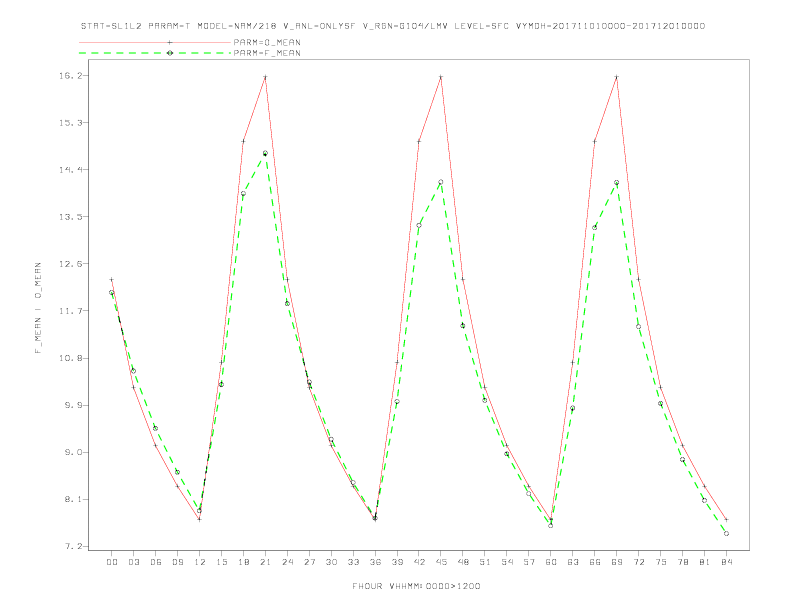Screen dimensions: 792x612
Task: Click the 72 forecast hour tick label
Action: coord(639,562)
